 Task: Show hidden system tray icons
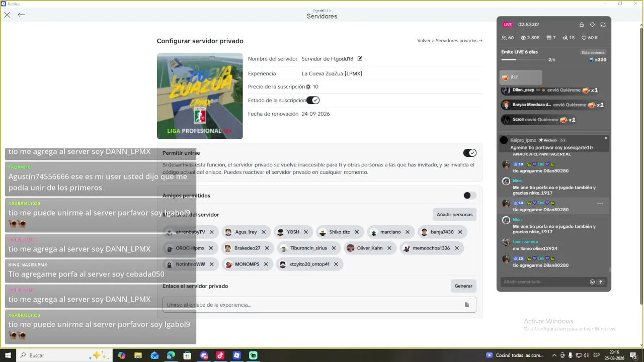click(554, 355)
